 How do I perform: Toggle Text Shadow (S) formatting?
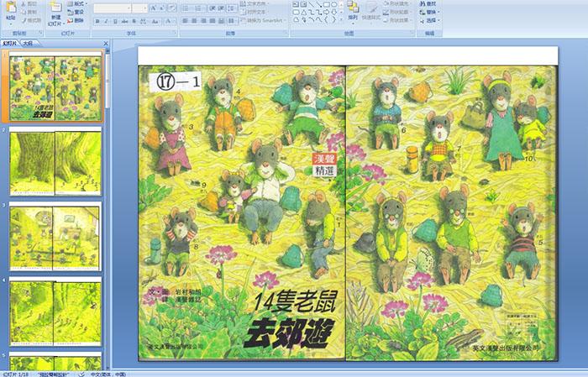tap(134, 21)
